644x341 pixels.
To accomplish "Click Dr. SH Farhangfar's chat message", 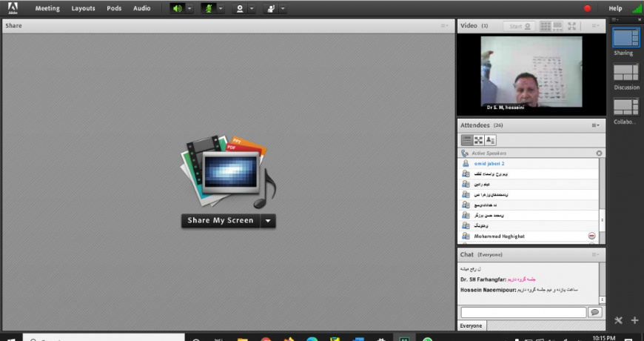I will tap(497, 279).
